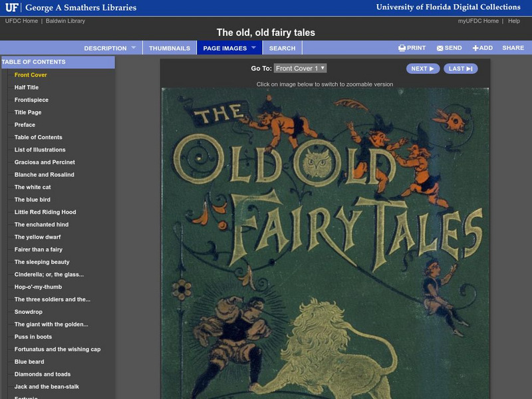Open UFDC Home link
This screenshot has height=399, width=532.
[x=21, y=21]
